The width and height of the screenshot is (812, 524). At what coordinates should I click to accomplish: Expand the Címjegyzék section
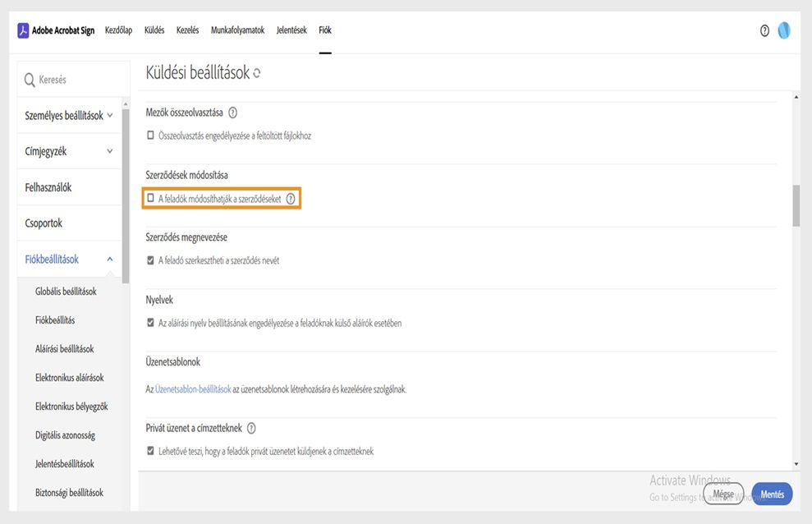coord(110,151)
